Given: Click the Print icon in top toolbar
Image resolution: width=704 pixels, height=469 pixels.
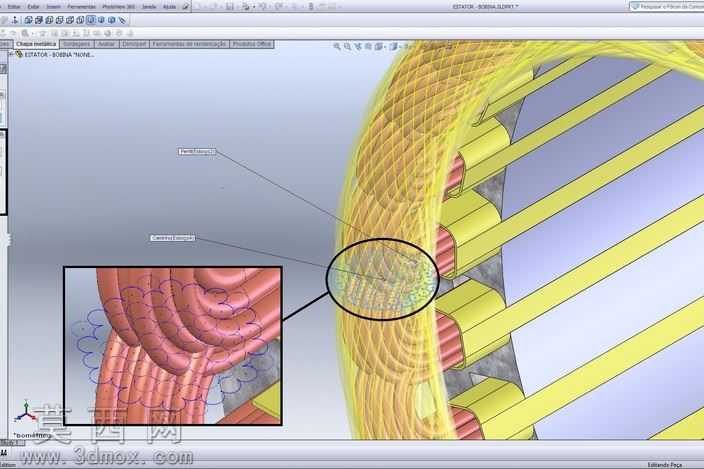Looking at the screenshot, I should (246, 7).
